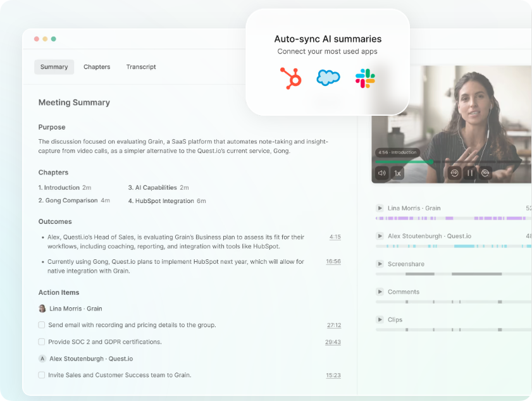The height and width of the screenshot is (401, 532).
Task: Switch to the Chapters tab
Action: 97,67
